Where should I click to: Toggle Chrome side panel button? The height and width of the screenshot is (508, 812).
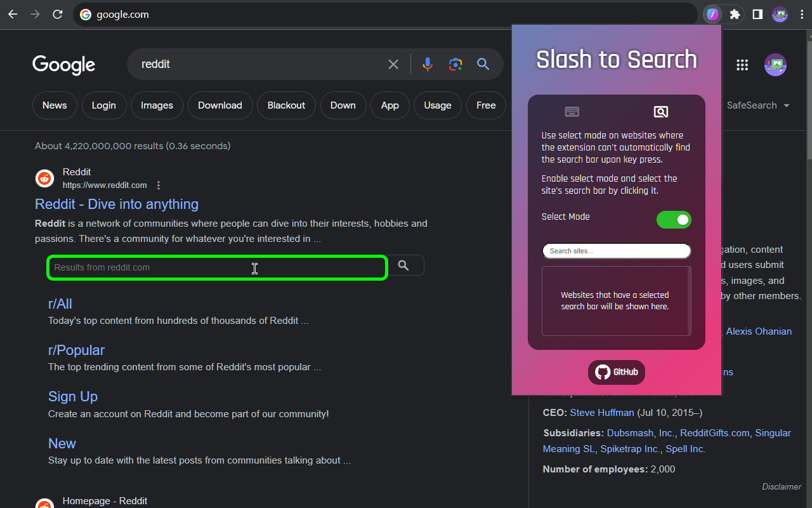point(757,14)
